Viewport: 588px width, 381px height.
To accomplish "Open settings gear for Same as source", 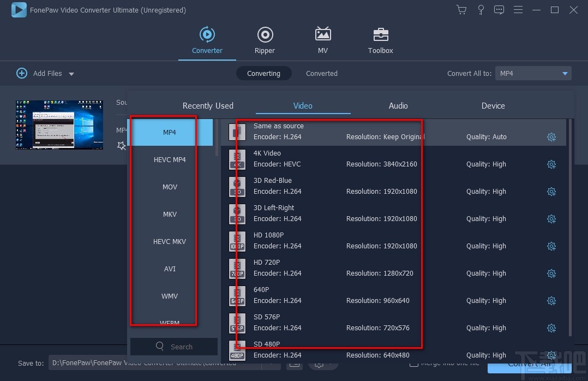I will [551, 137].
